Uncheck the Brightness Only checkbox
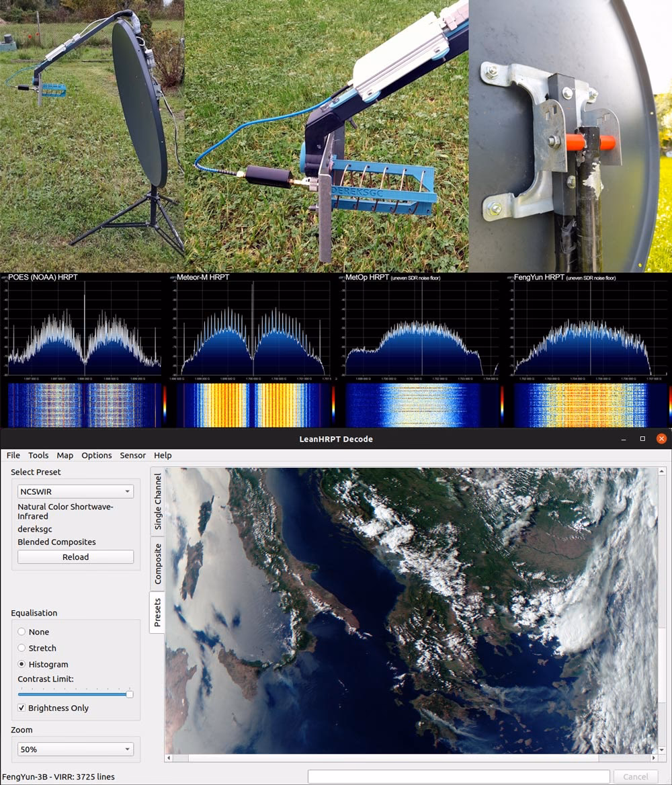 (x=21, y=708)
